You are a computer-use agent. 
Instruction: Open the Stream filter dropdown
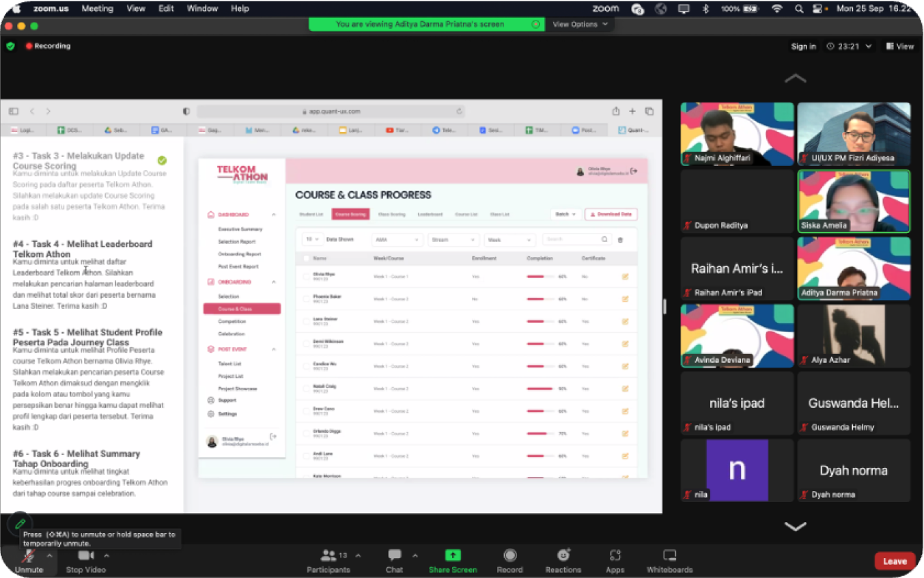[x=453, y=240]
